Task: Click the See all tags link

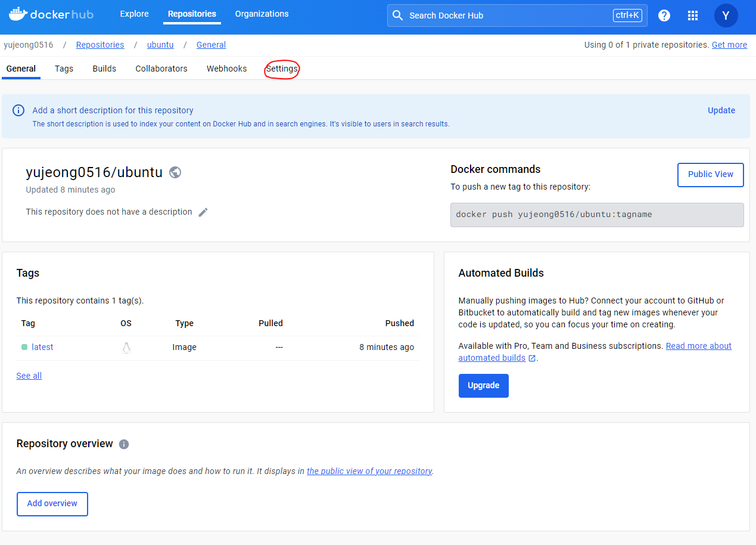Action: 29,376
